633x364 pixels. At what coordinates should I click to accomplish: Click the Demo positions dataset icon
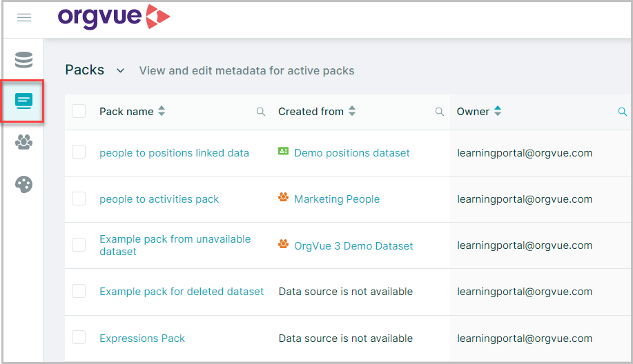pyautogui.click(x=284, y=151)
